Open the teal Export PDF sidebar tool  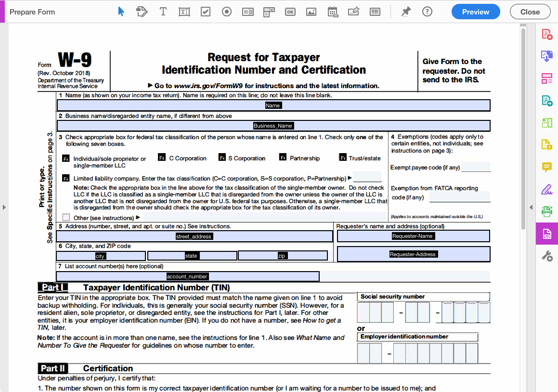click(x=547, y=101)
